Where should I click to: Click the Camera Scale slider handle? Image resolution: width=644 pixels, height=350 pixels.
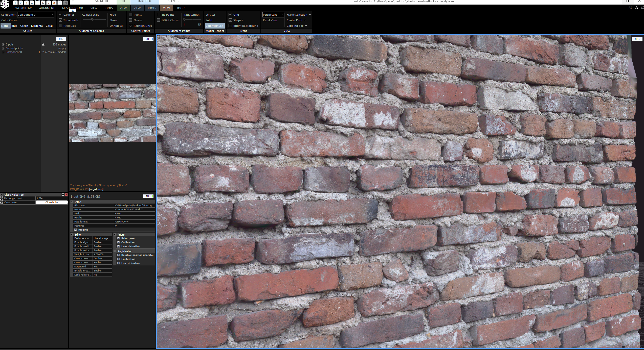coord(92,19)
